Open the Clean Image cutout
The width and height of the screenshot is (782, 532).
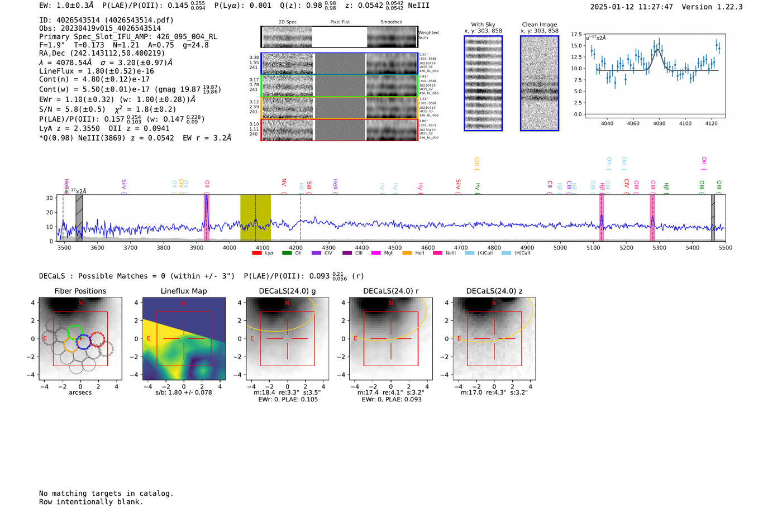click(x=540, y=83)
